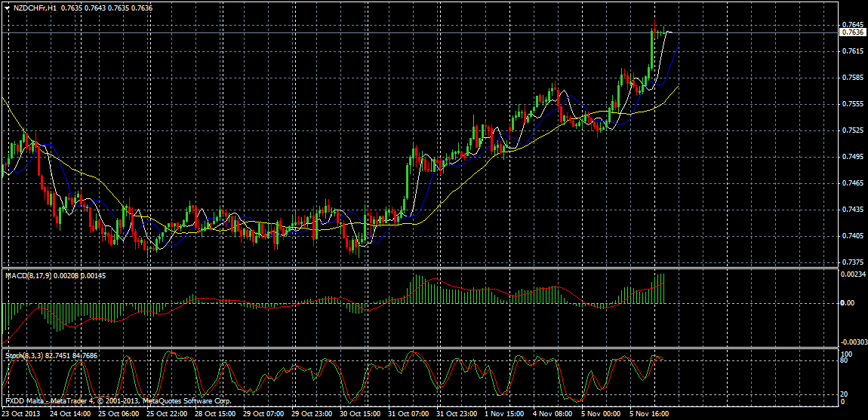This screenshot has height=420, width=868.
Task: Click the 5 Nov 16:00 time label
Action: tap(651, 414)
